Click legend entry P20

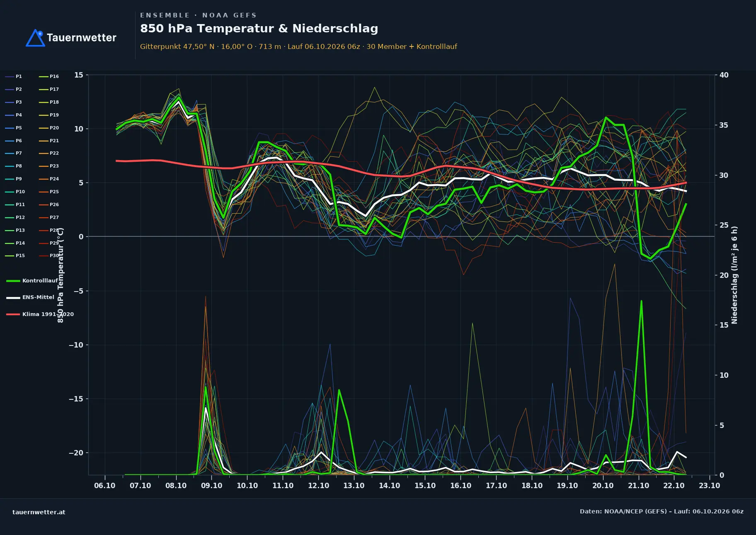(49, 128)
